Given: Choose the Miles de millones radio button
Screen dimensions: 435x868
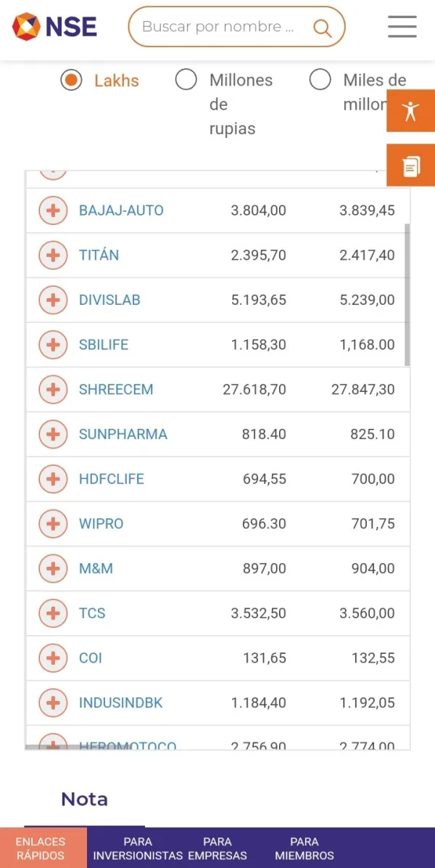Looking at the screenshot, I should coord(320,80).
